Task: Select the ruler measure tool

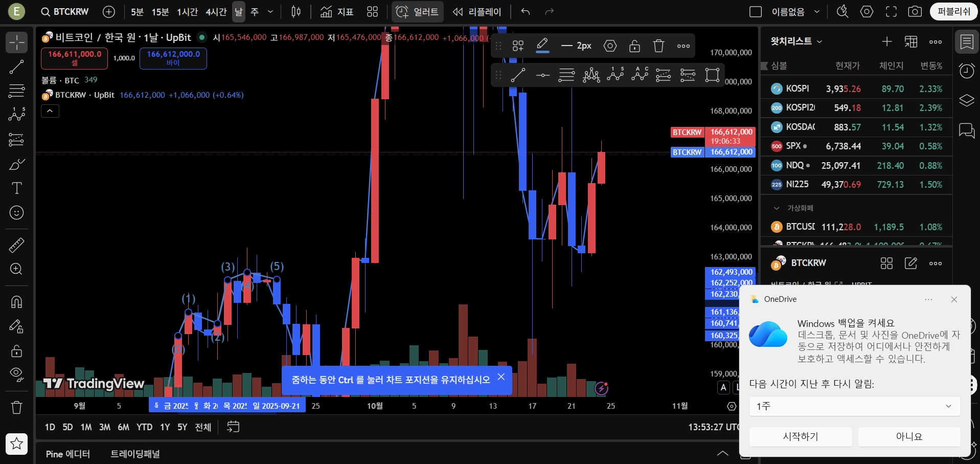Action: (16, 246)
